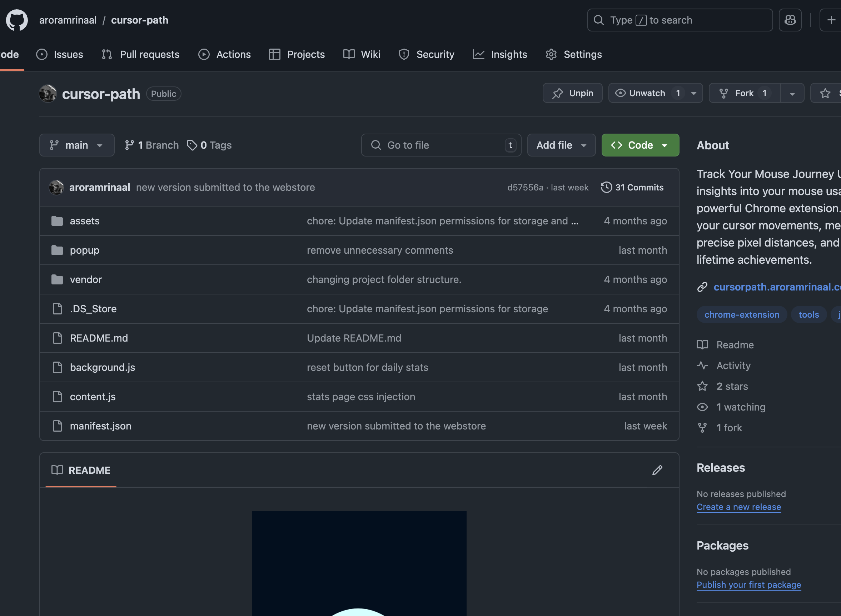Open commit 'remove unnecessary comments'
The height and width of the screenshot is (616, 841).
(380, 250)
